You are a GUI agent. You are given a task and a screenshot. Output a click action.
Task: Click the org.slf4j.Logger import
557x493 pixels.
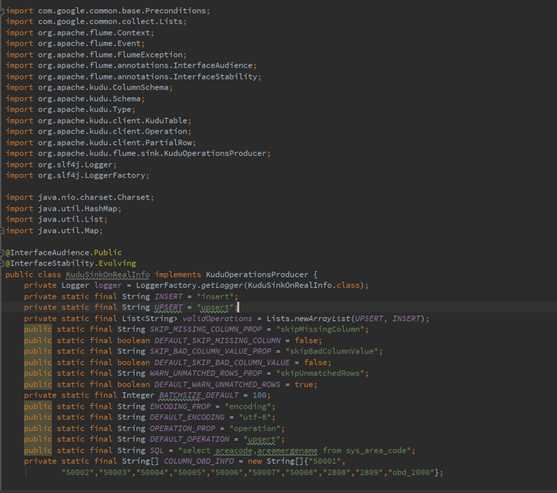[x=61, y=165]
